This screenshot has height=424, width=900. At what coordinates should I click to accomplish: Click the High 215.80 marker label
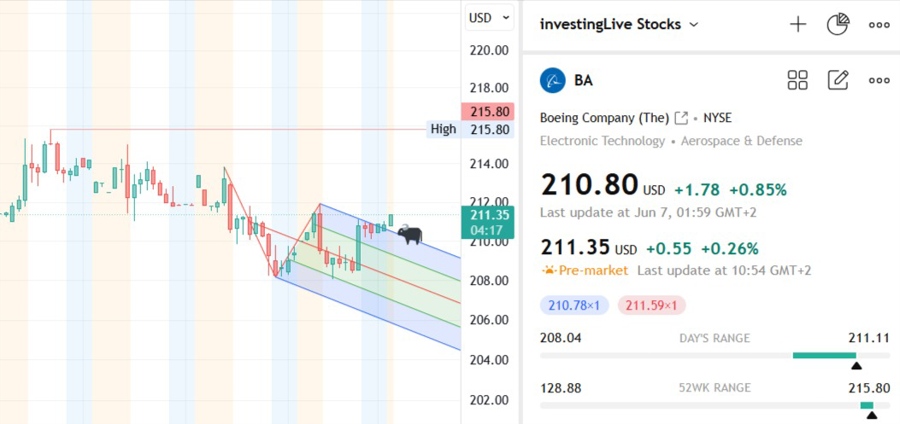pyautogui.click(x=470, y=129)
